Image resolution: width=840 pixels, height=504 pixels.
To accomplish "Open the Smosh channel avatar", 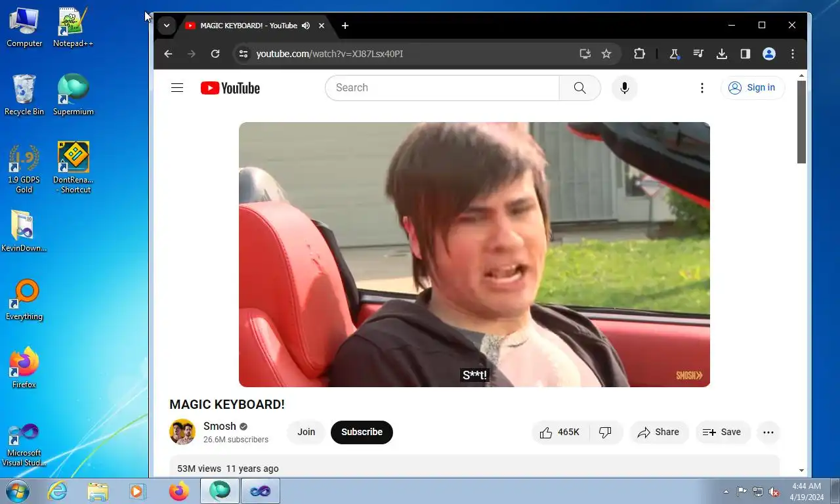I will [182, 432].
